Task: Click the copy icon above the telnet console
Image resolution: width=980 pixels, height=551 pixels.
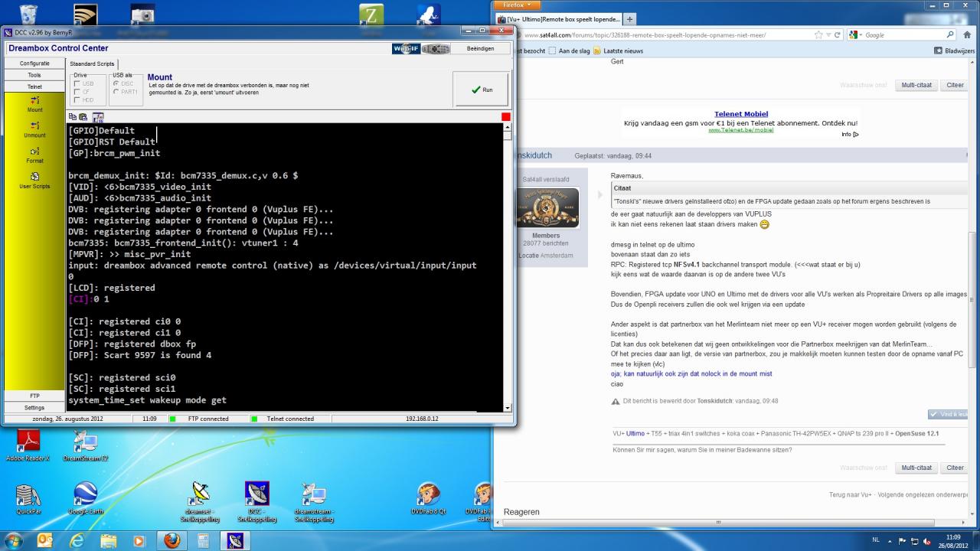Action: coord(73,117)
